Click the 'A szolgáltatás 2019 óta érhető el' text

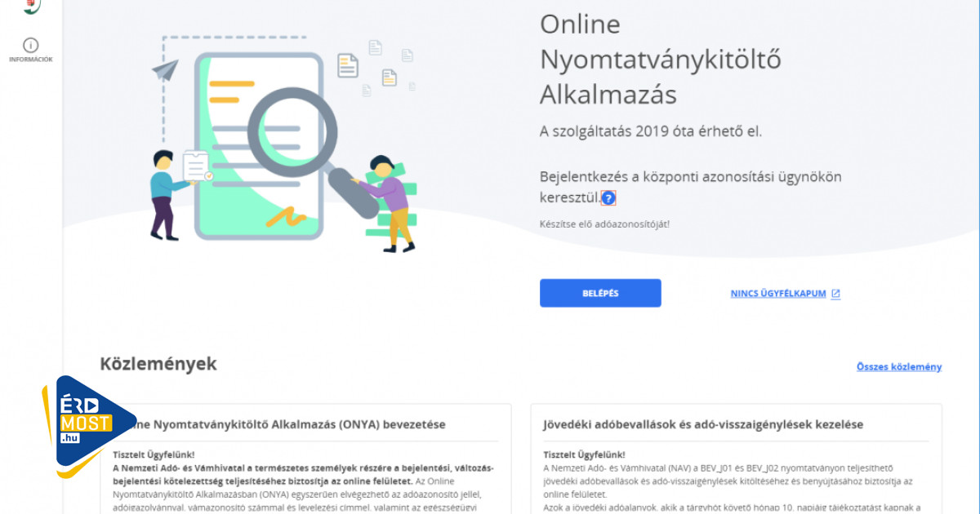click(650, 131)
